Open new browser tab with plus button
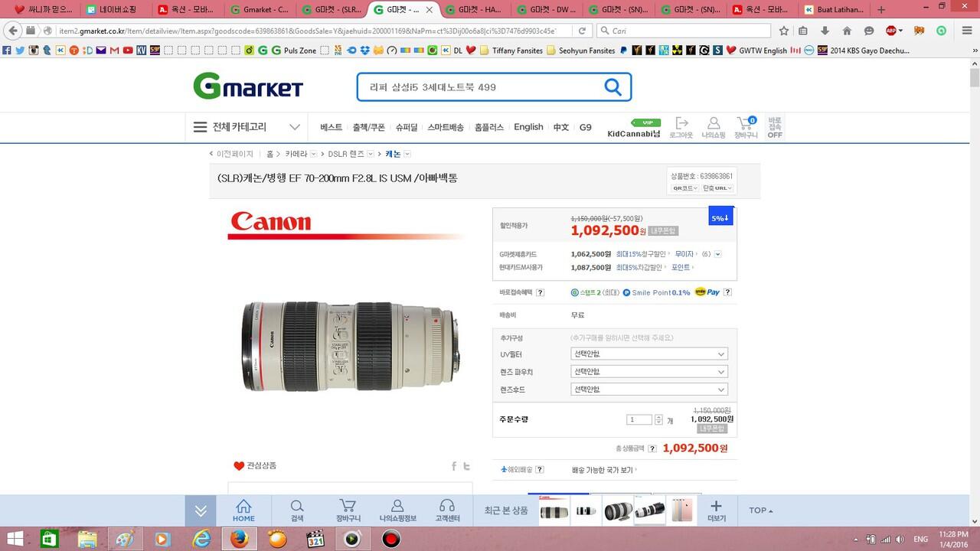Screen dimensions: 980x551 pos(881,10)
